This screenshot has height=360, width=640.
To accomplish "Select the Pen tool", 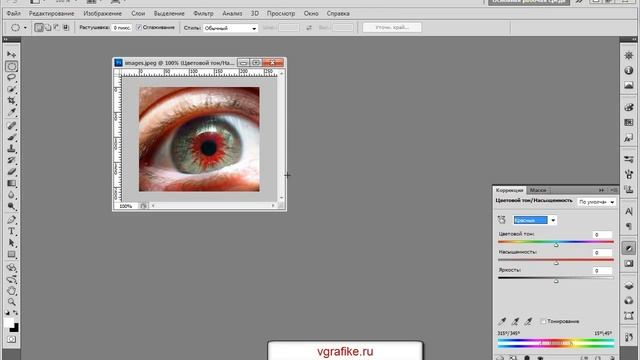I will coord(11,220).
